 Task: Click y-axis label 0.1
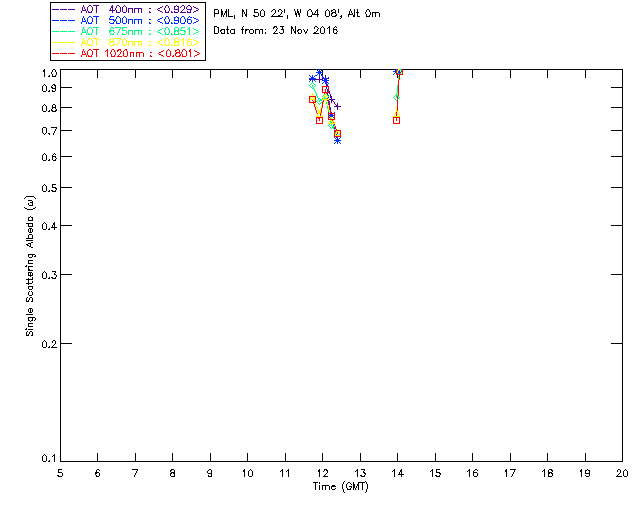[x=49, y=459]
